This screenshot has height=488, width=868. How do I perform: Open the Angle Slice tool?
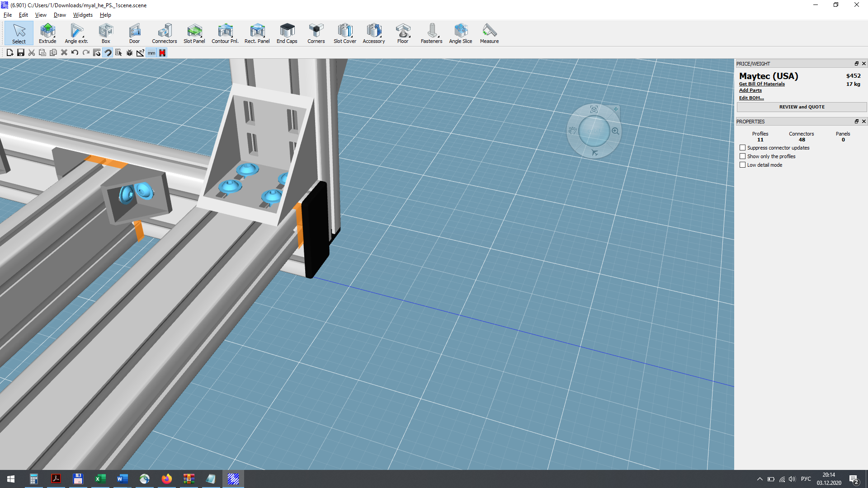click(x=460, y=33)
